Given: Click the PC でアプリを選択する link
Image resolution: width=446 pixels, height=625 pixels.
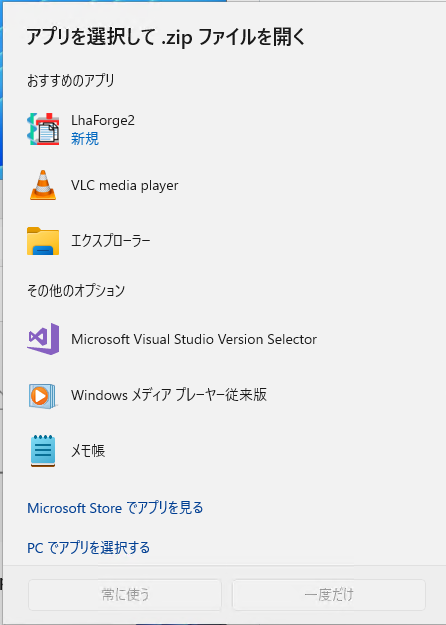Looking at the screenshot, I should tap(88, 548).
